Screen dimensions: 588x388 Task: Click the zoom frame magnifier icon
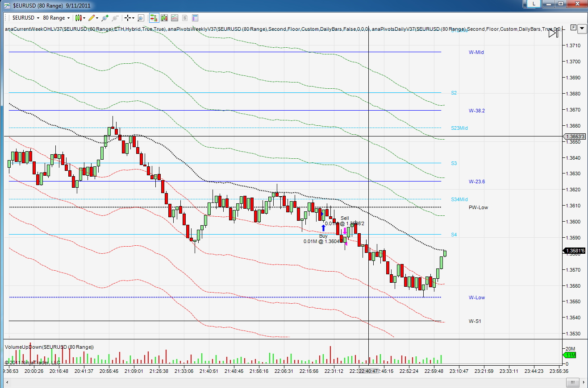(x=141, y=18)
